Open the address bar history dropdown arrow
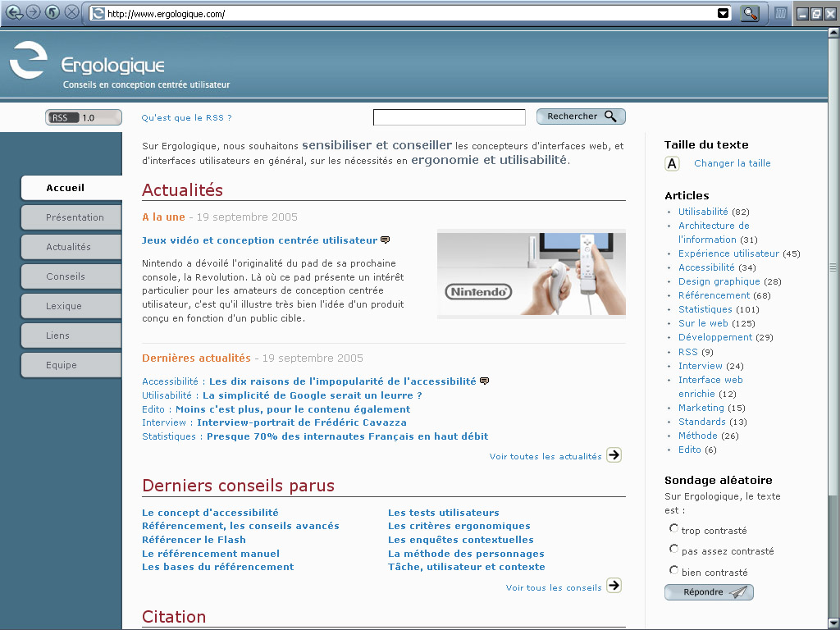The image size is (840, 630). pos(724,13)
